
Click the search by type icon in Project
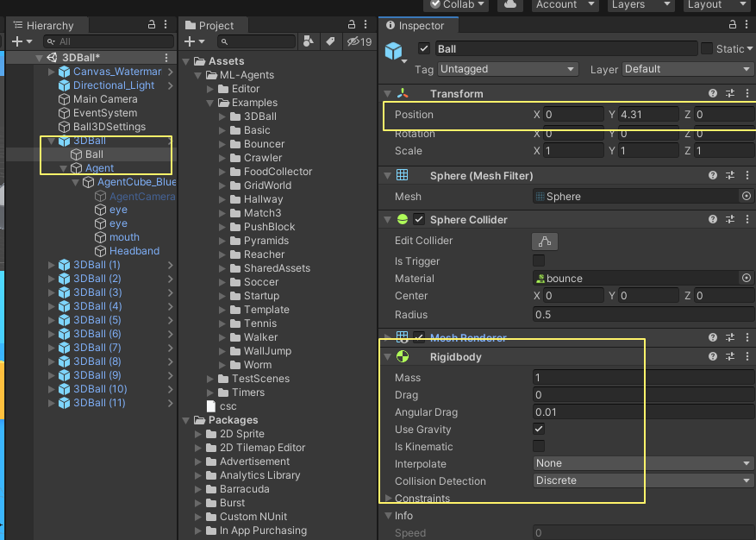pos(308,41)
